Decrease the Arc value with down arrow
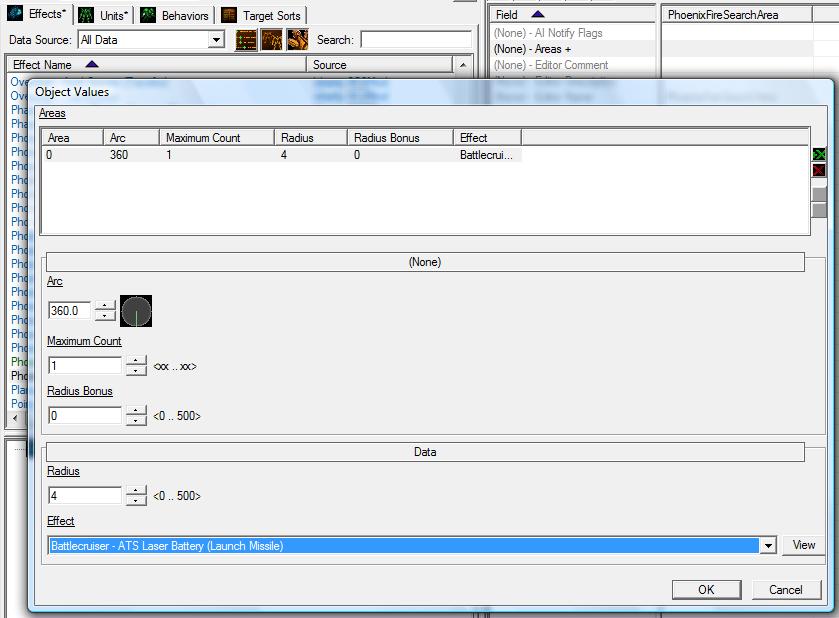This screenshot has width=839, height=618. 105,316
